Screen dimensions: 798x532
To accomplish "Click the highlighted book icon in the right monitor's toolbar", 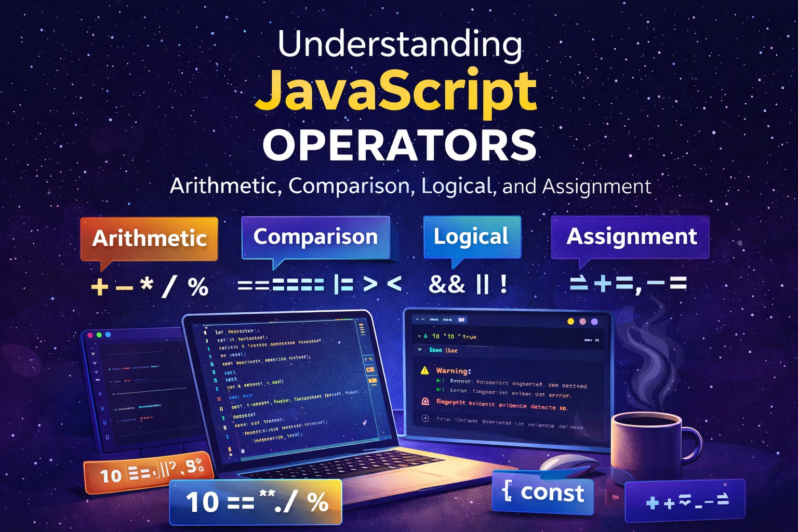I will click(x=462, y=320).
